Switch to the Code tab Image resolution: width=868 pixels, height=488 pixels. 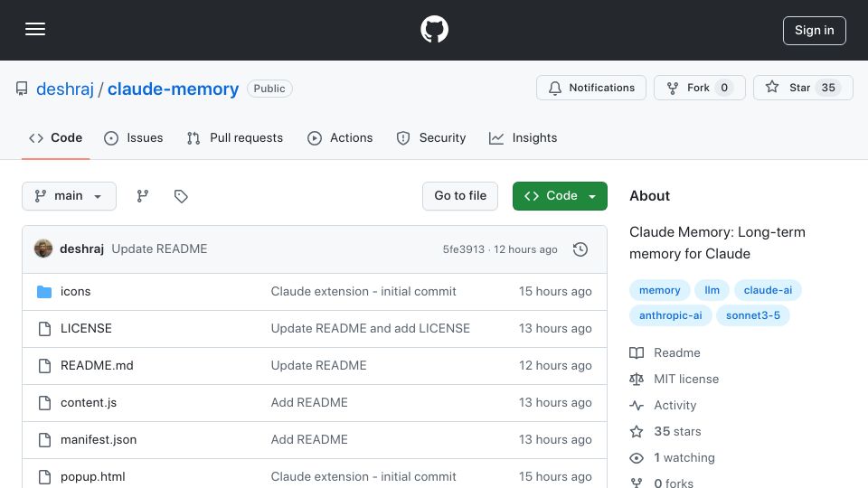[x=55, y=137]
